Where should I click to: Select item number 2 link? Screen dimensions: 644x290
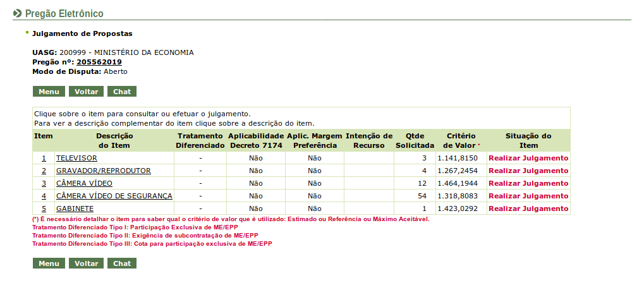44,171
